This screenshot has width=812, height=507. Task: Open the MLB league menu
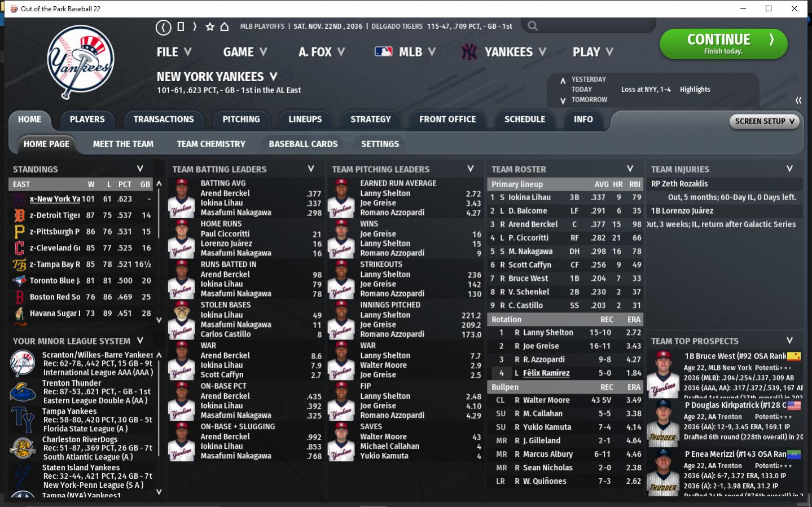418,52
